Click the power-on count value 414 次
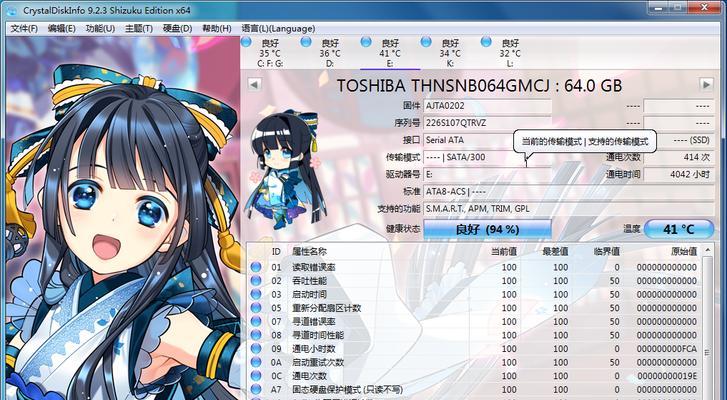 679,157
